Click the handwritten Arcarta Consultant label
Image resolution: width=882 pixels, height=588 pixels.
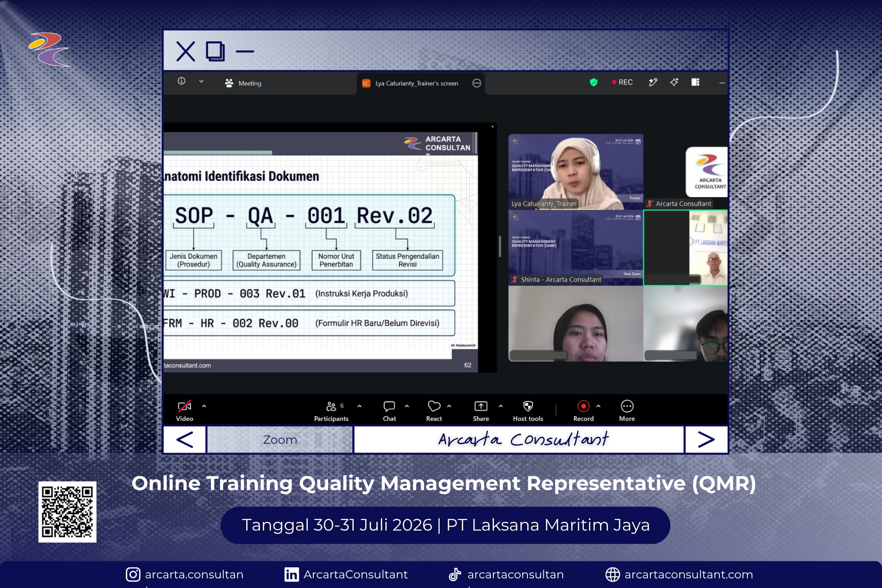(523, 440)
